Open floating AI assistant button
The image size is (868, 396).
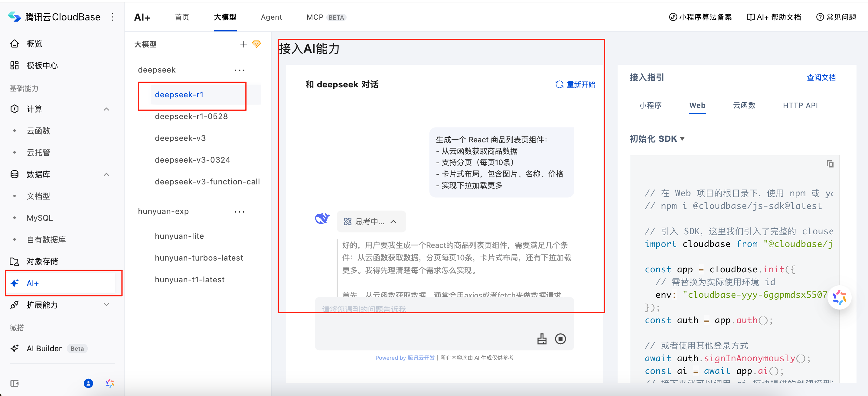tap(839, 298)
